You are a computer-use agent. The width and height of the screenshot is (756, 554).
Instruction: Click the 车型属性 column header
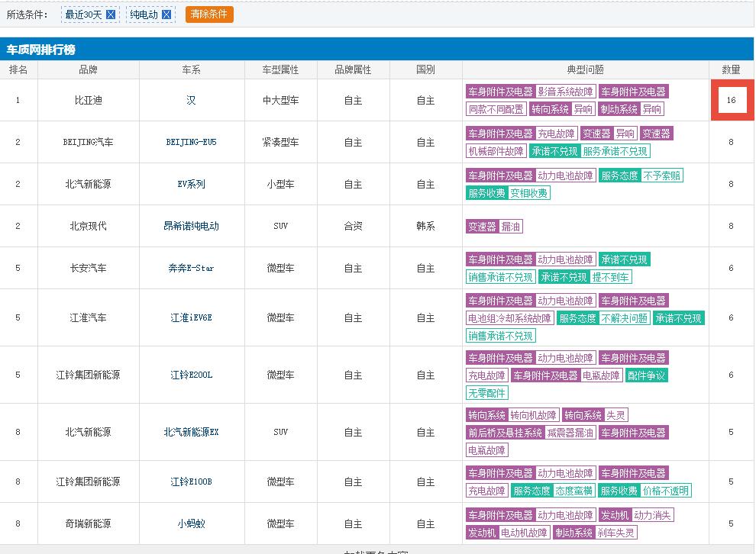tap(280, 70)
